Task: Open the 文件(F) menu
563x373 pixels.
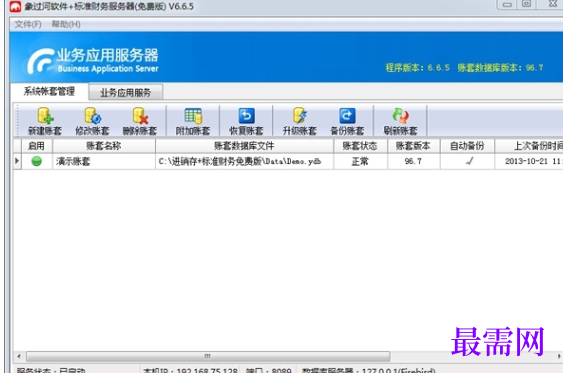Action: (x=28, y=24)
